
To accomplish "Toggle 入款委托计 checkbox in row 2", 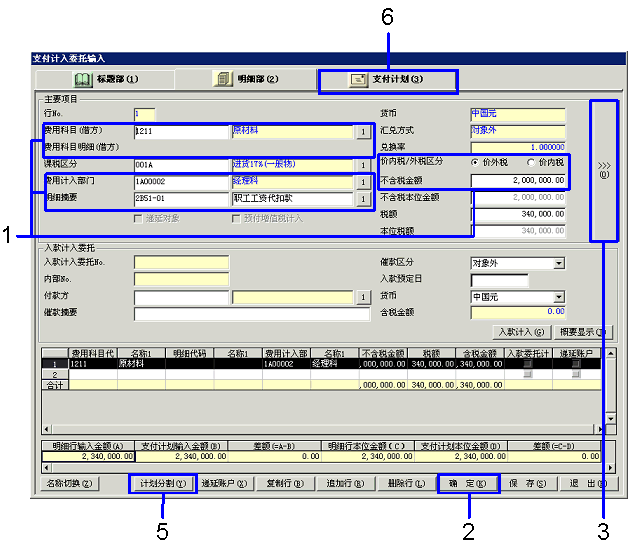I will point(528,374).
